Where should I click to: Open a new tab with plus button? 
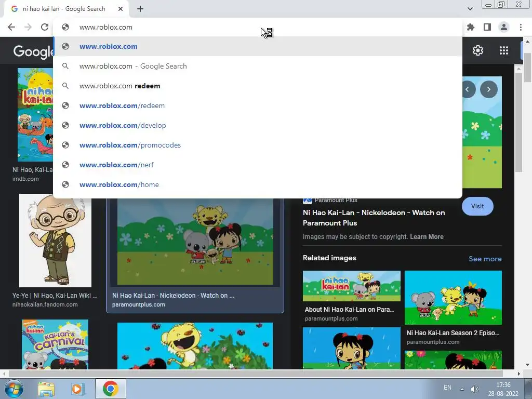[140, 9]
